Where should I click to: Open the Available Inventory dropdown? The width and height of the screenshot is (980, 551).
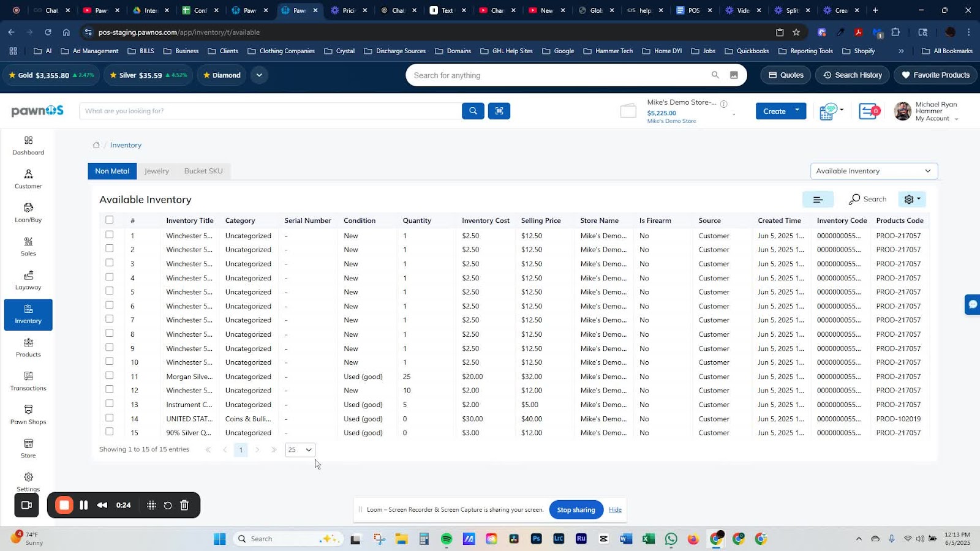tap(874, 171)
